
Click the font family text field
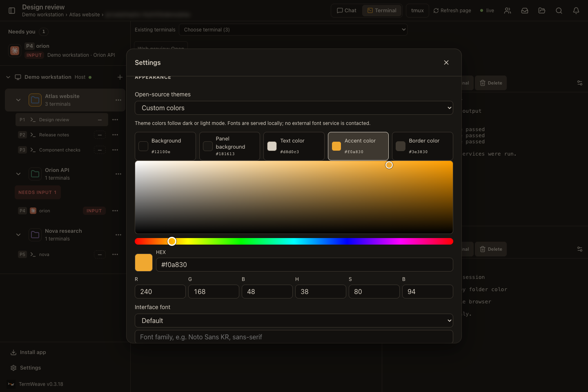294,336
